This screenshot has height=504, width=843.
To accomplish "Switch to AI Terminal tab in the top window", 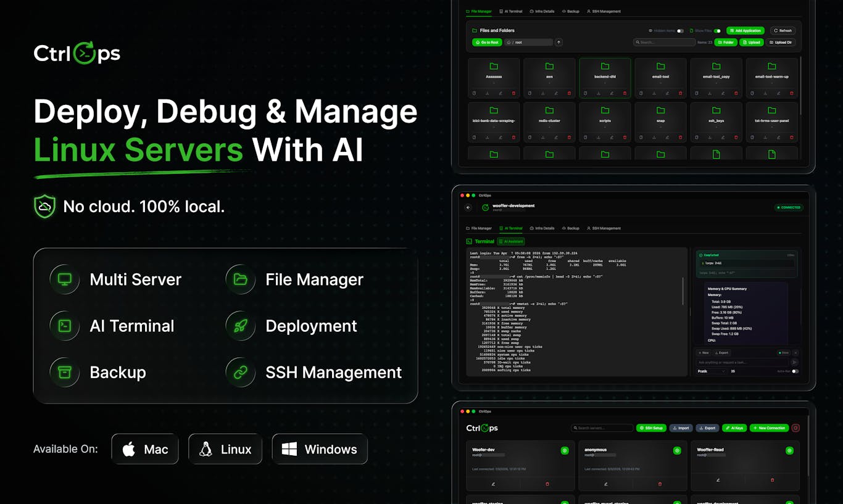I will tap(511, 11).
